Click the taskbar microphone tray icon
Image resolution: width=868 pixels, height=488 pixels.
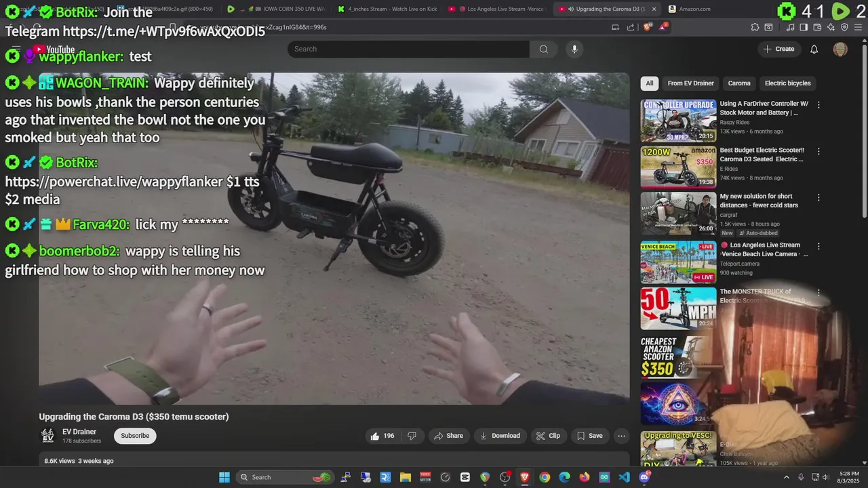[801, 477]
